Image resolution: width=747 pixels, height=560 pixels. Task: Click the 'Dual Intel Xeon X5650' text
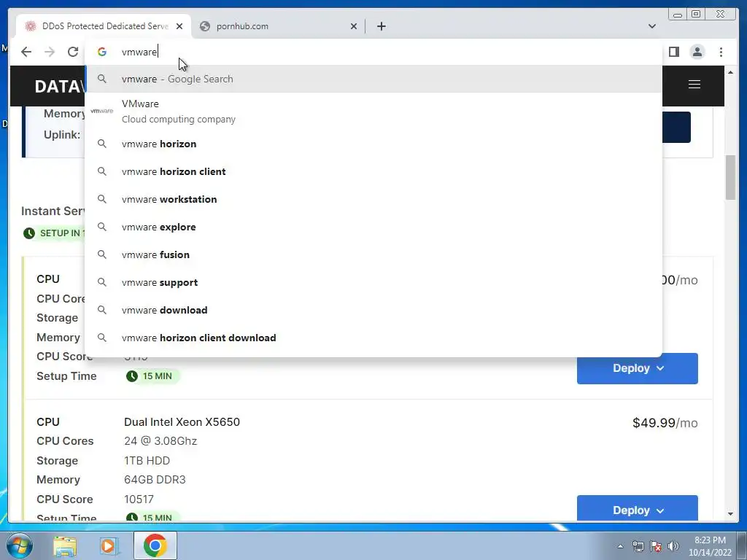tap(182, 422)
